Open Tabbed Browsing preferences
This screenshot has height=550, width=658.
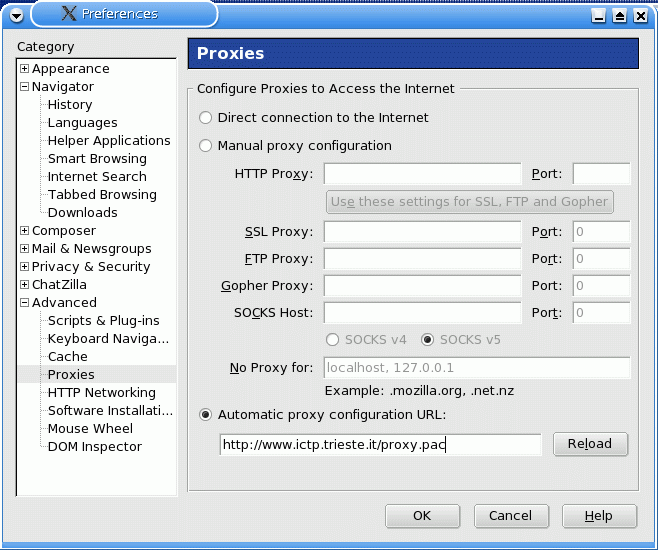tap(101, 195)
